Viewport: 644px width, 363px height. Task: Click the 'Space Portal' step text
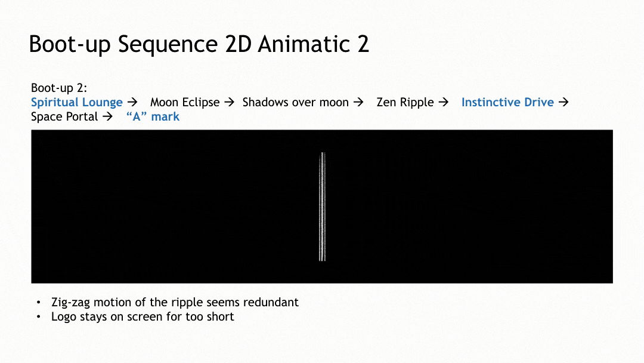pyautogui.click(x=64, y=116)
